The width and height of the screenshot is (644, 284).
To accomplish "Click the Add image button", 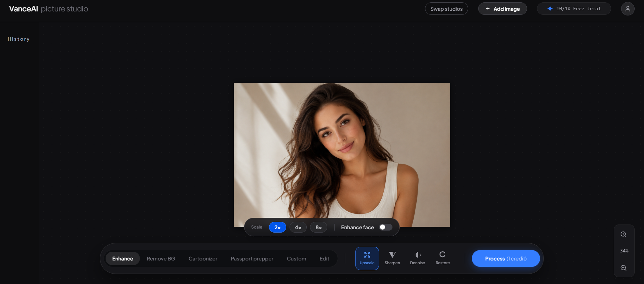I will click(502, 9).
